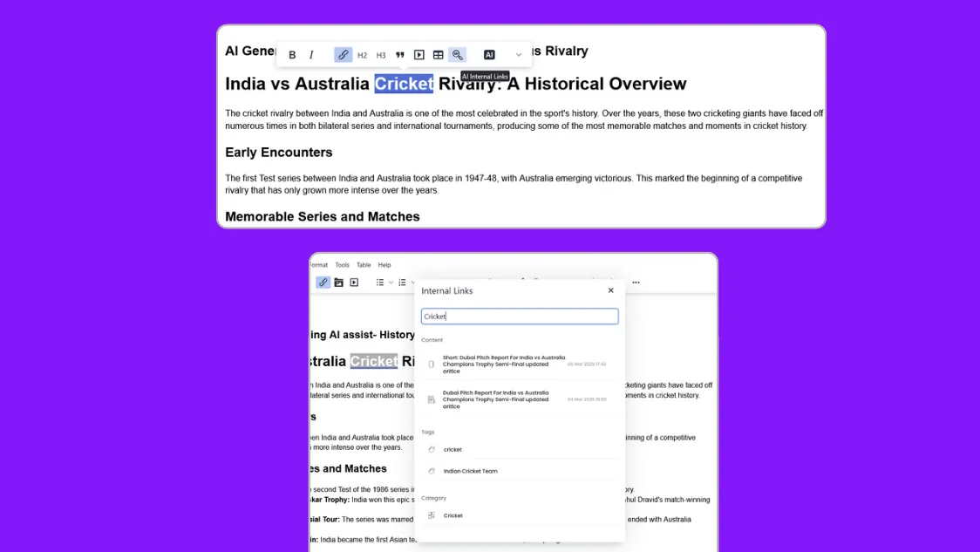This screenshot has height=552, width=980.
Task: Insert blockquote with the quote icon
Action: [400, 55]
